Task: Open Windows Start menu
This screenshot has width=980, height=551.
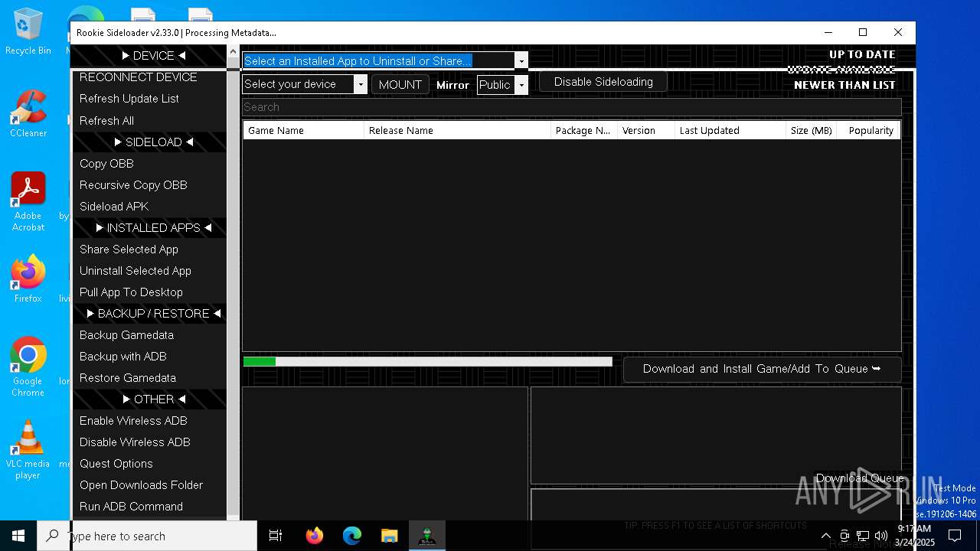Action: (x=18, y=536)
